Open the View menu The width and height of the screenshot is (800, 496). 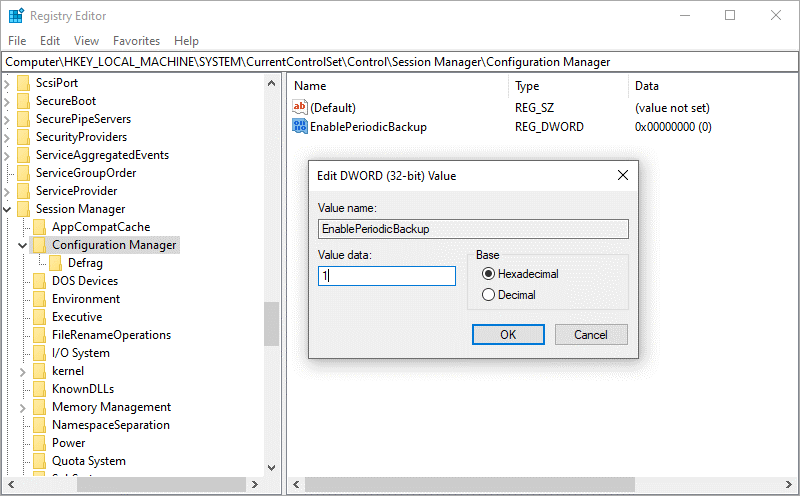tap(86, 41)
